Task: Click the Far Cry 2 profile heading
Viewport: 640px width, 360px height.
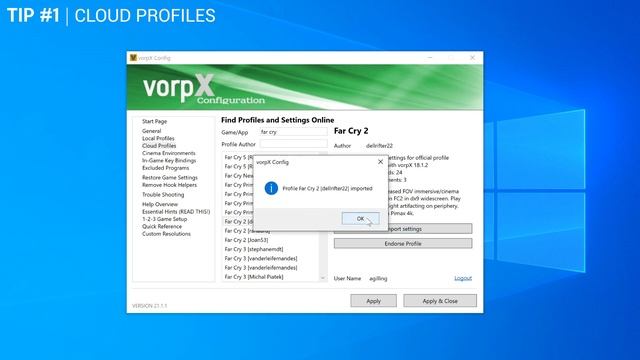Action: 351,131
